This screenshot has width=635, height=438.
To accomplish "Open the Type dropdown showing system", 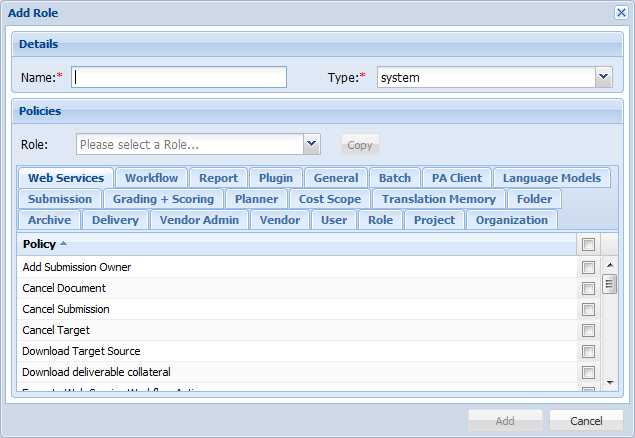I will click(603, 77).
